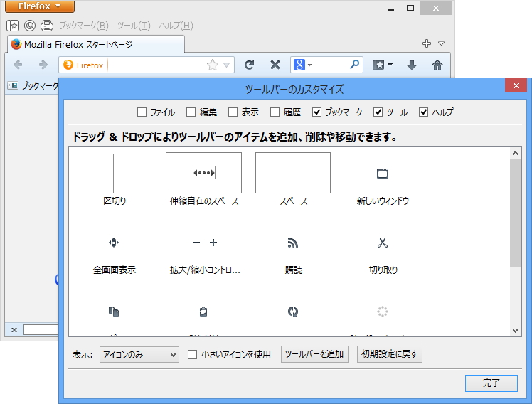532x404 pixels.
Task: Select the paste clipboard icon in palette
Action: [203, 312]
